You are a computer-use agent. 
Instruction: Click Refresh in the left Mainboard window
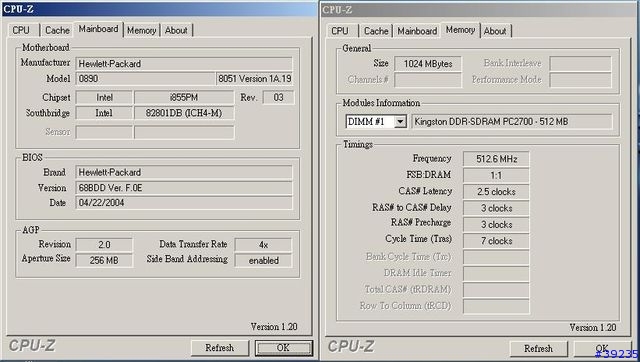pyautogui.click(x=220, y=348)
